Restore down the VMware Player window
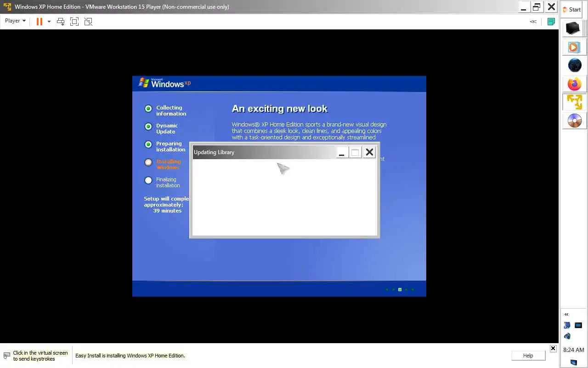588x368 pixels. (x=537, y=7)
